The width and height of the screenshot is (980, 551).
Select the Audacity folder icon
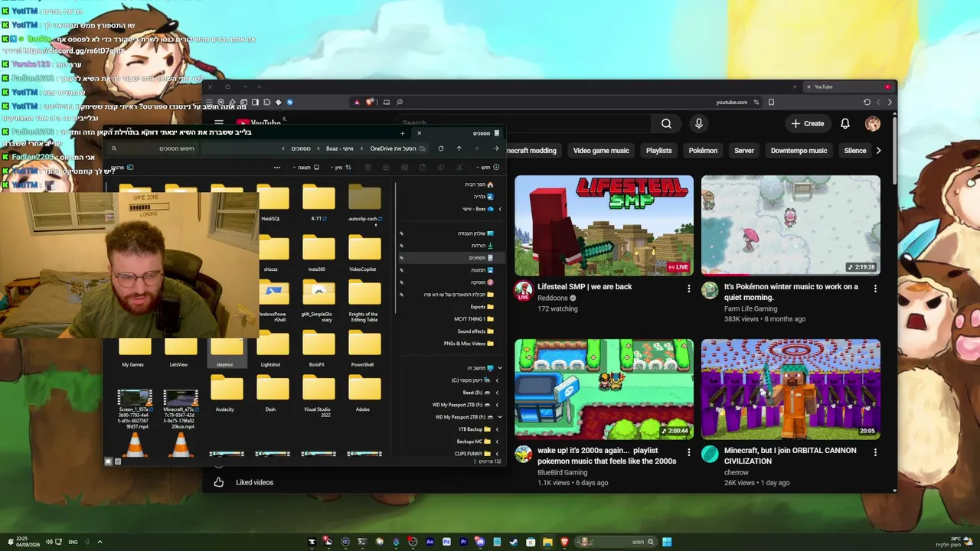coord(227,389)
